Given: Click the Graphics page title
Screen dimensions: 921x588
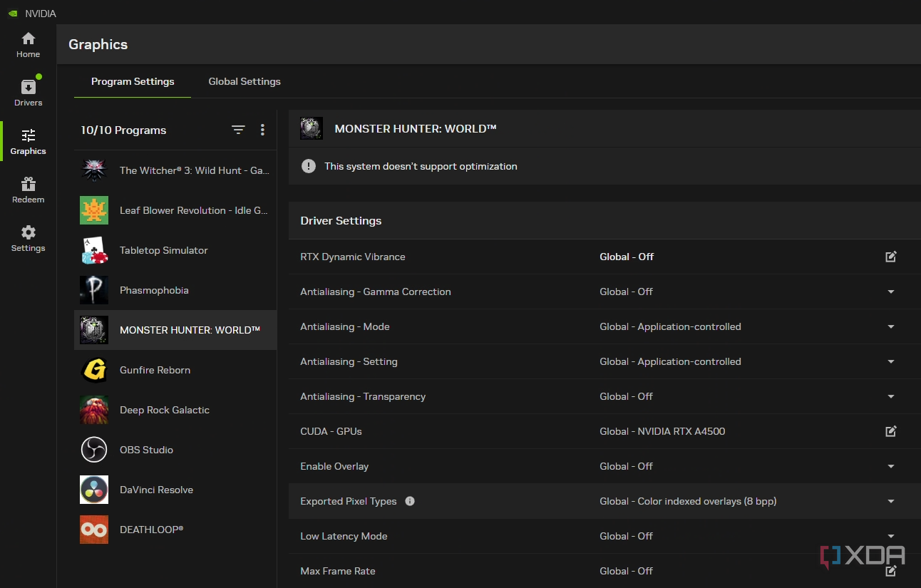Looking at the screenshot, I should pos(98,44).
